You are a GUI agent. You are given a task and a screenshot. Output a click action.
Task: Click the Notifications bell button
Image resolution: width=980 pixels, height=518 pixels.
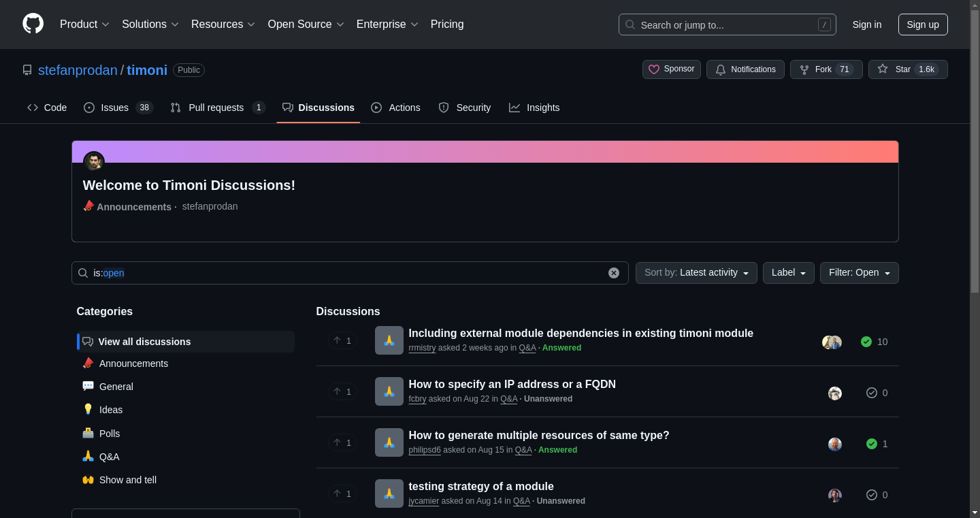[x=745, y=69]
